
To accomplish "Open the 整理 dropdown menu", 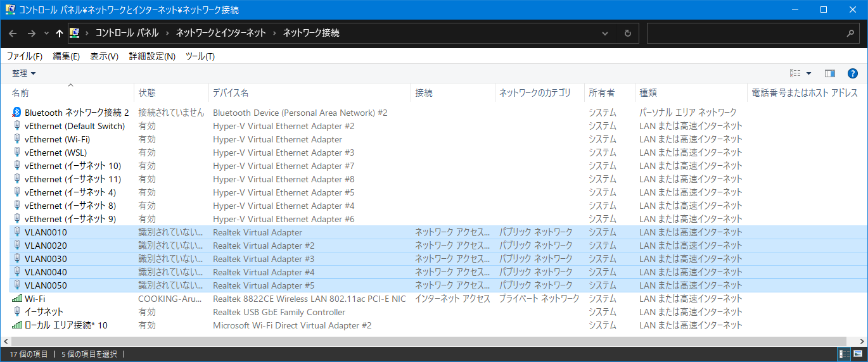I will pos(24,73).
